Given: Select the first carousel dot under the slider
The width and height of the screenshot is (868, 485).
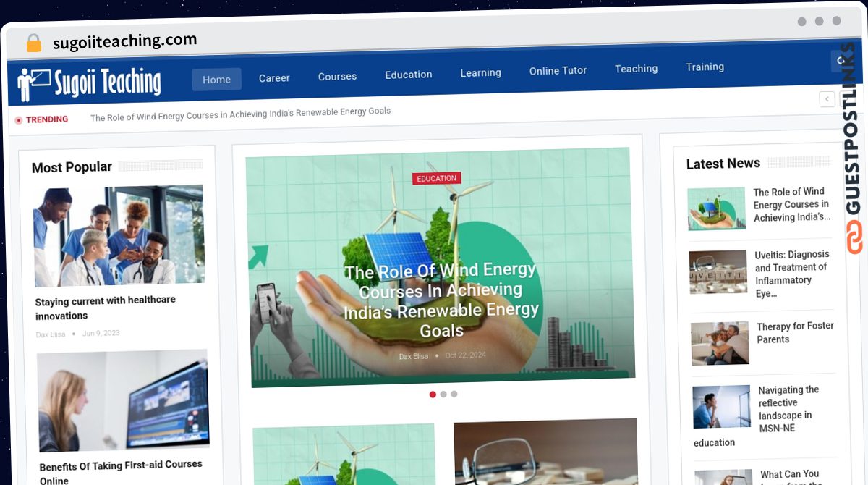Looking at the screenshot, I should [433, 395].
